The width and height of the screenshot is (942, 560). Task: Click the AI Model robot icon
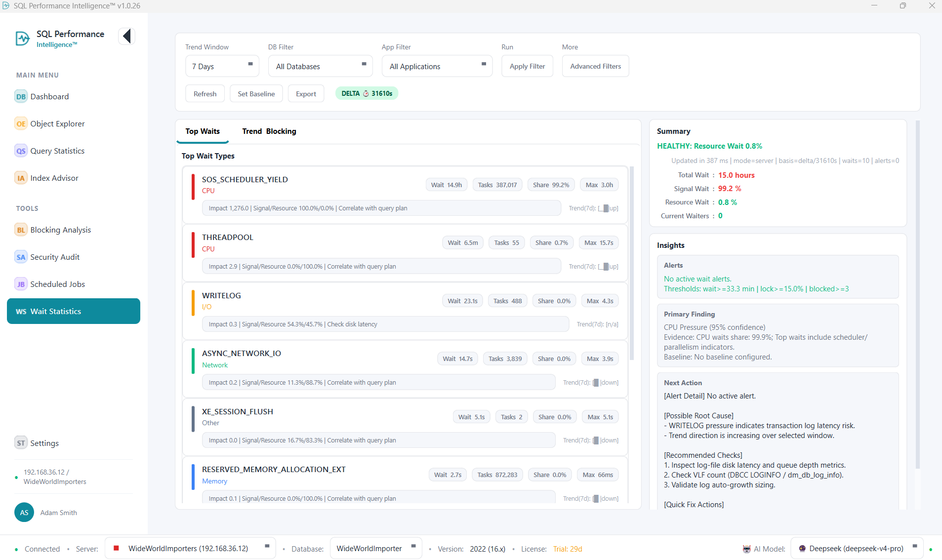(x=747, y=549)
